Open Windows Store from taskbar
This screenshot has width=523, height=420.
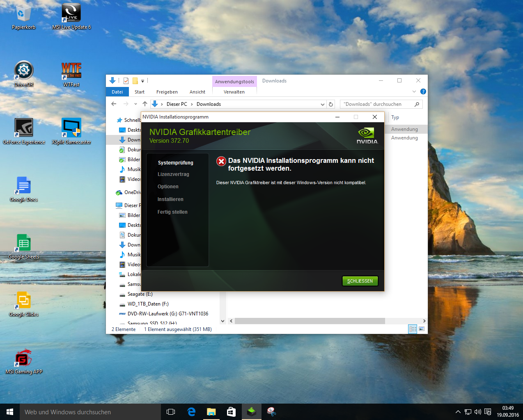[232, 412]
